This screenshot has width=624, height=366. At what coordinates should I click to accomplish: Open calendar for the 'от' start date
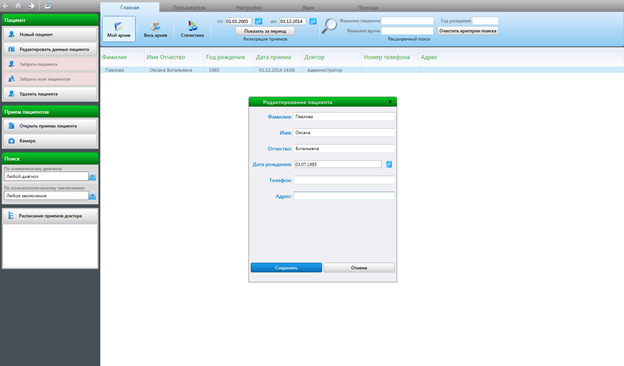click(x=259, y=21)
